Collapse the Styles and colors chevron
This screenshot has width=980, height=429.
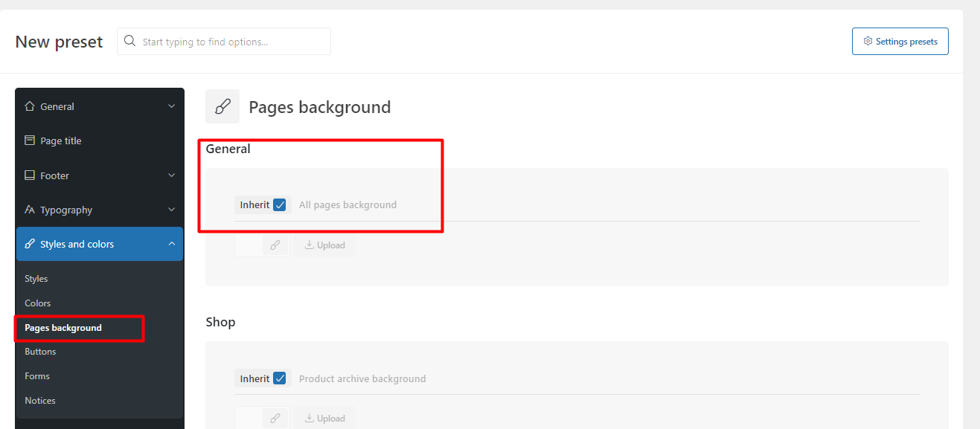tap(172, 244)
